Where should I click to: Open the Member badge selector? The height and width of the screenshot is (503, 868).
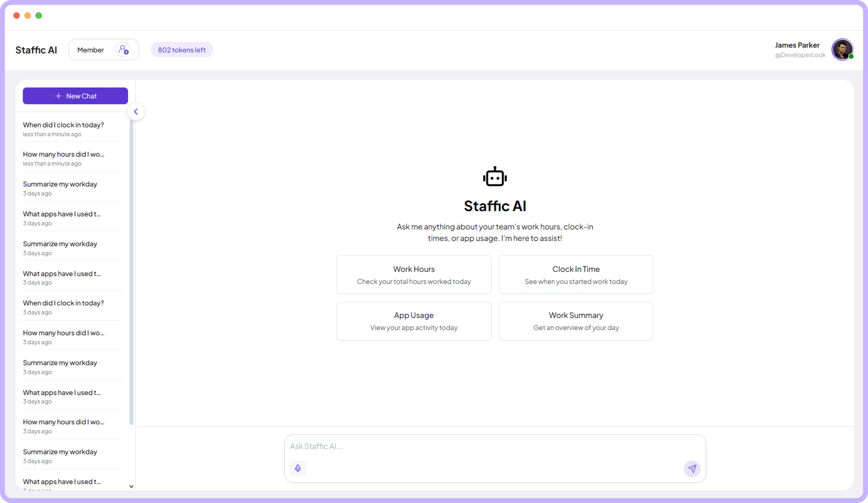[91, 50]
